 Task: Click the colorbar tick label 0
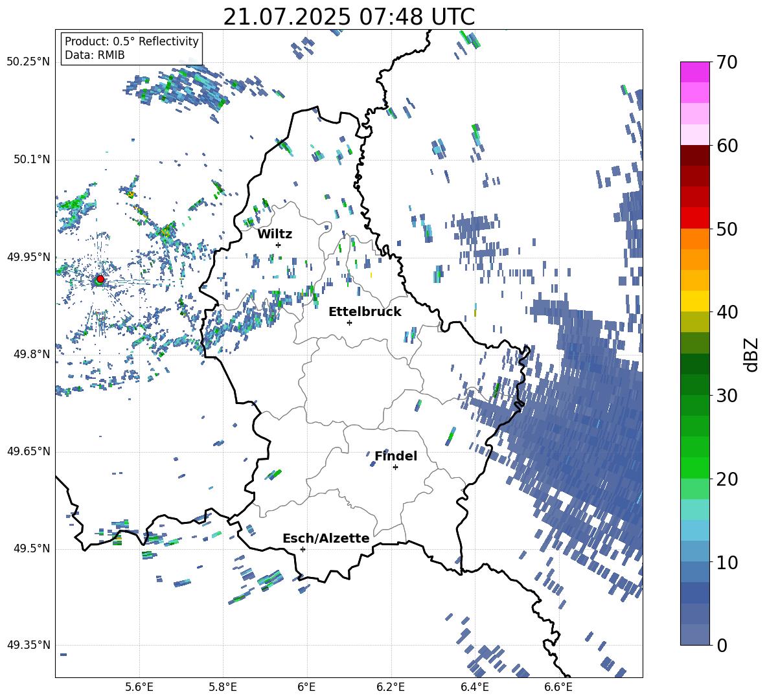click(721, 645)
